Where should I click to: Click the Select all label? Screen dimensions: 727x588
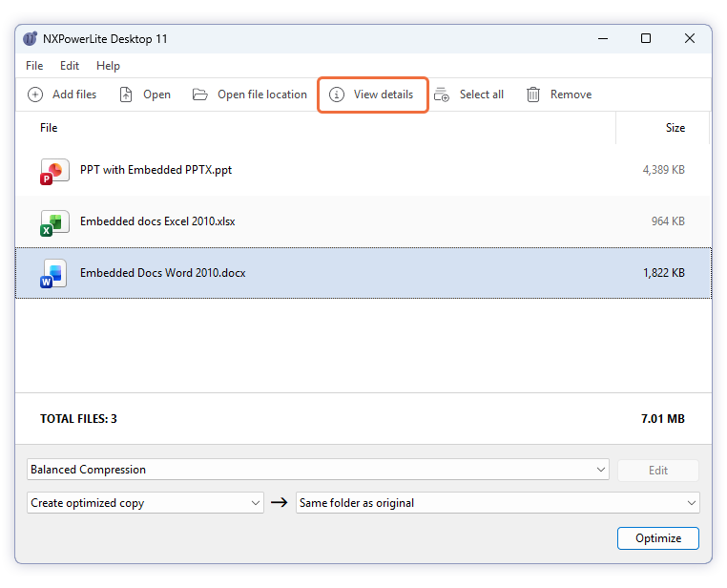pos(481,94)
